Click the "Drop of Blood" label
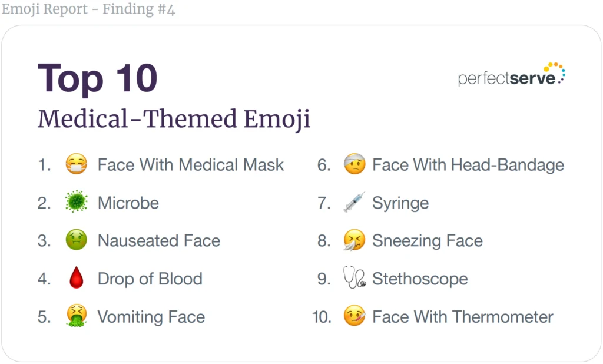 [x=150, y=279]
